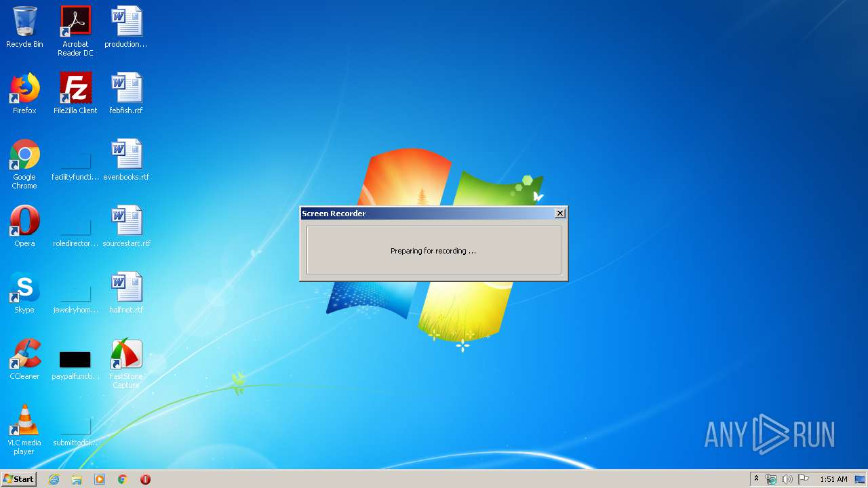Select the halfnet.rtf document

[126, 293]
